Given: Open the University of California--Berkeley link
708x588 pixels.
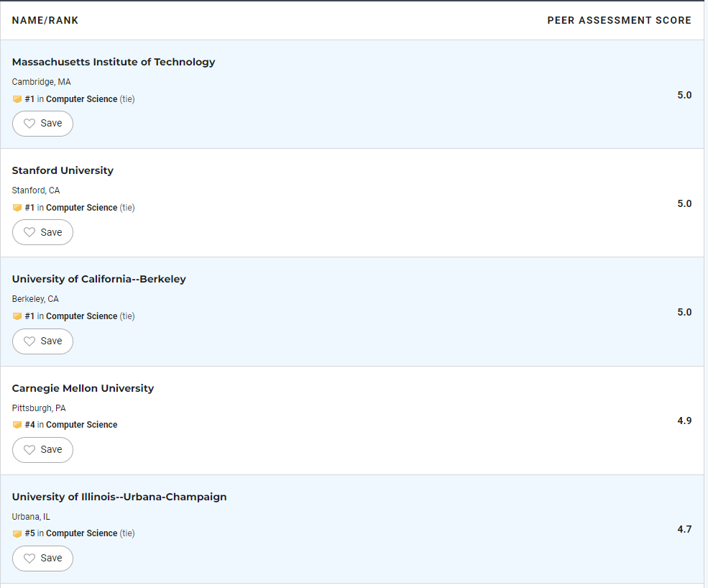Looking at the screenshot, I should pos(99,279).
